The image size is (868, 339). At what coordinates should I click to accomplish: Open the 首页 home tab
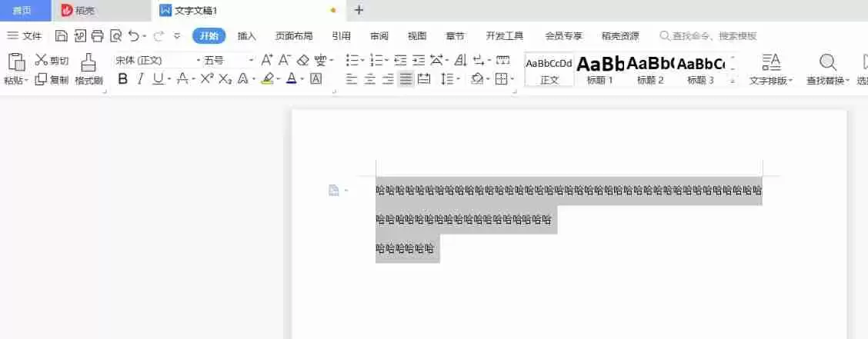click(x=25, y=11)
